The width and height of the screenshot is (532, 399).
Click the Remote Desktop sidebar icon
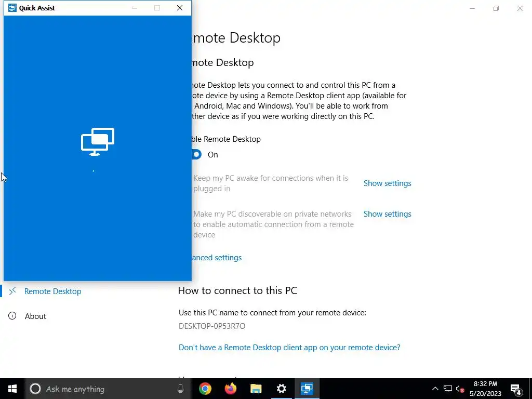12,291
